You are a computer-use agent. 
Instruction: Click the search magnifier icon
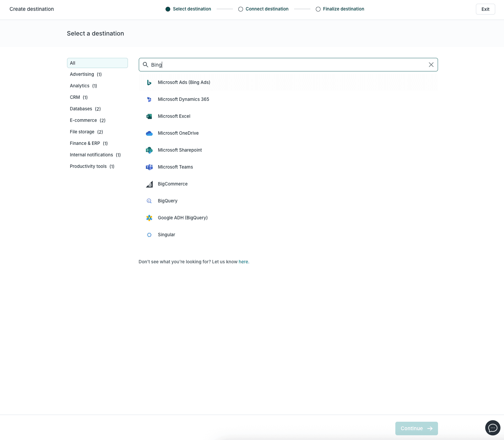point(145,65)
